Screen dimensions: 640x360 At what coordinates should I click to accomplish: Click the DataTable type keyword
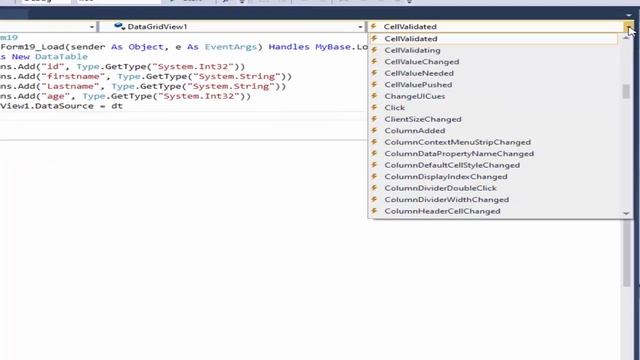click(61, 57)
